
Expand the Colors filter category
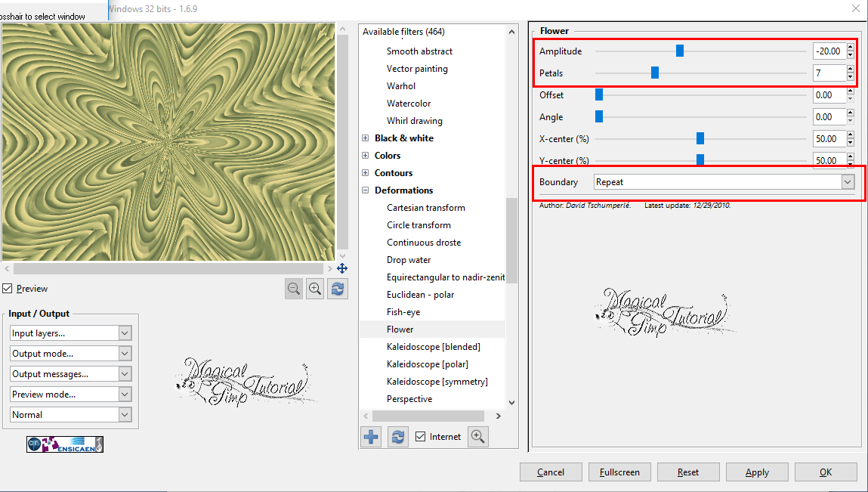[x=365, y=155]
